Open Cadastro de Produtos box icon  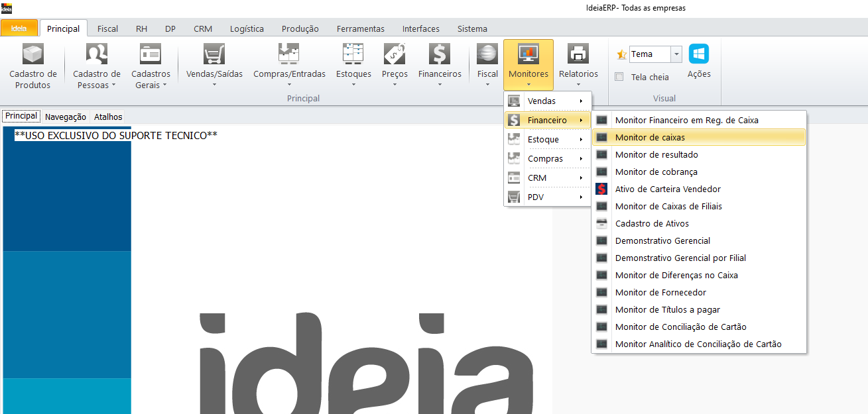coord(33,54)
